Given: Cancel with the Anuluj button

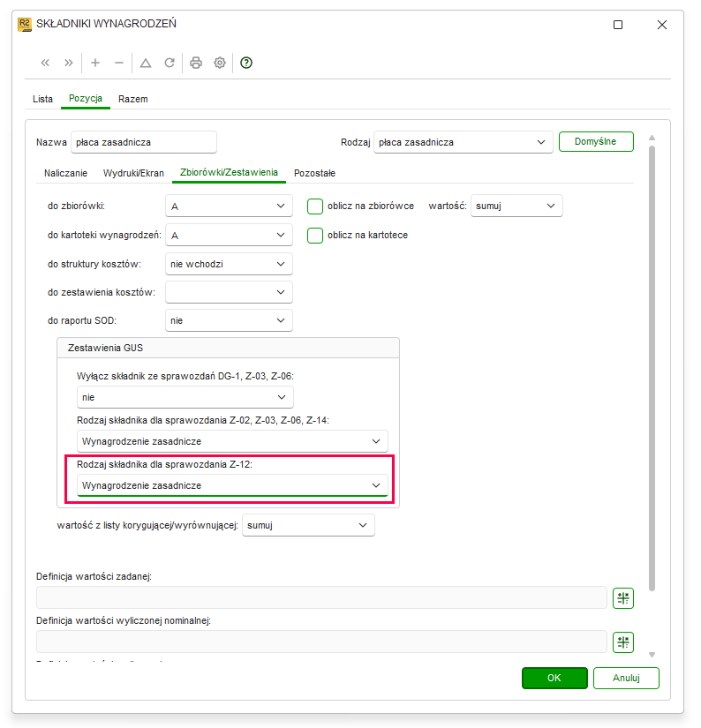Looking at the screenshot, I should tap(626, 678).
